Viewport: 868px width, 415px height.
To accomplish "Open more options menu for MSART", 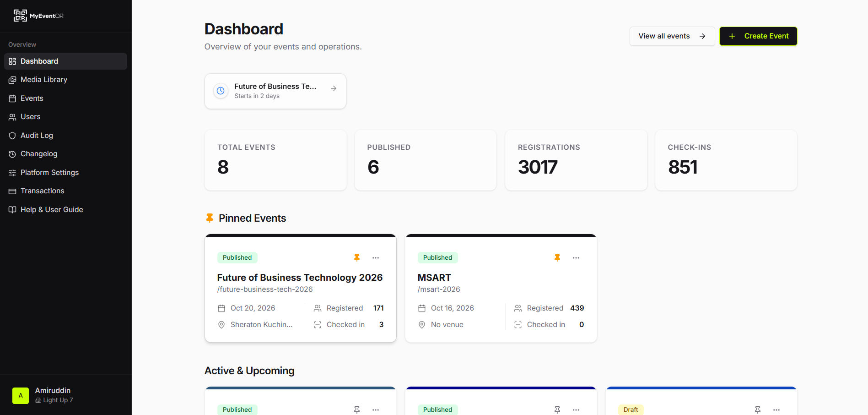I will [576, 258].
